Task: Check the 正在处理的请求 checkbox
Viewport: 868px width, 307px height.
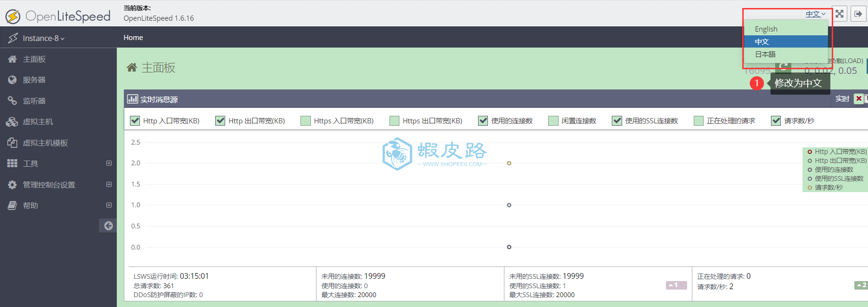Action: [699, 121]
